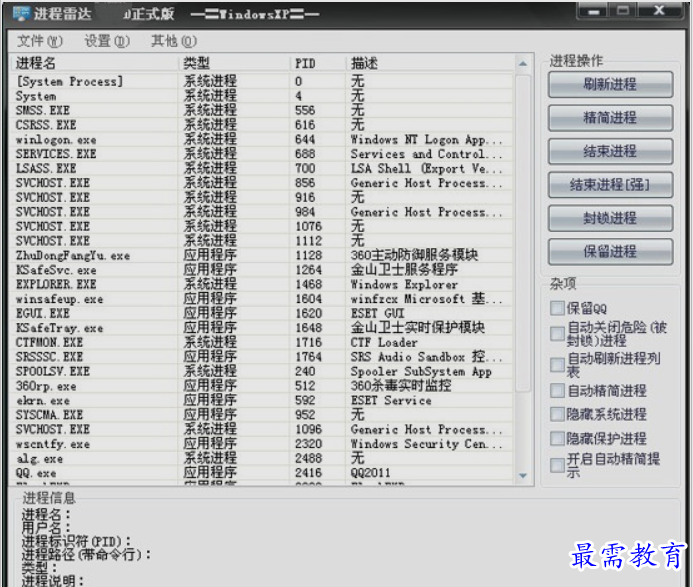This screenshot has height=587, width=693.
Task: Click the 进程雷达 app icon in title bar
Action: (21, 13)
